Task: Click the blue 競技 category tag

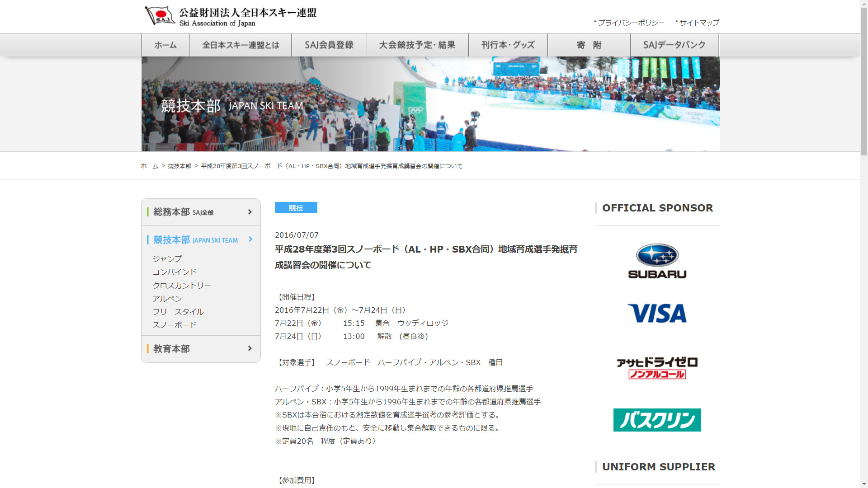Action: click(296, 208)
